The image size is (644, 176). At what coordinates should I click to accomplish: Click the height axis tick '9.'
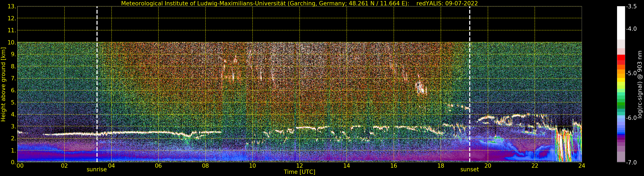click(x=13, y=54)
